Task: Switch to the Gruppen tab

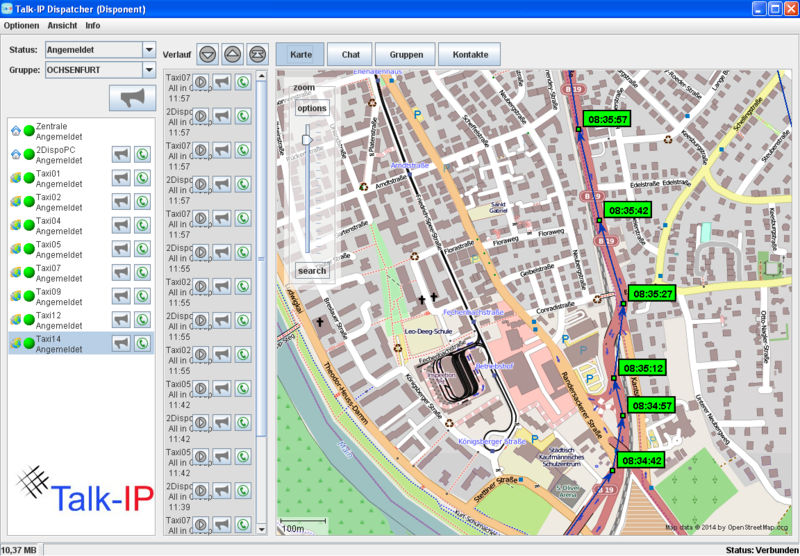Action: click(x=406, y=55)
